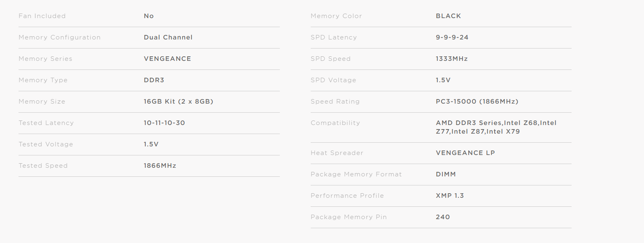Select the "240" pin count value
Image resolution: width=644 pixels, height=243 pixels.
click(x=443, y=217)
